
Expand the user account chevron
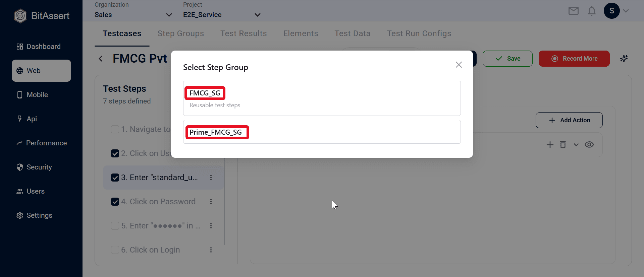[626, 11]
